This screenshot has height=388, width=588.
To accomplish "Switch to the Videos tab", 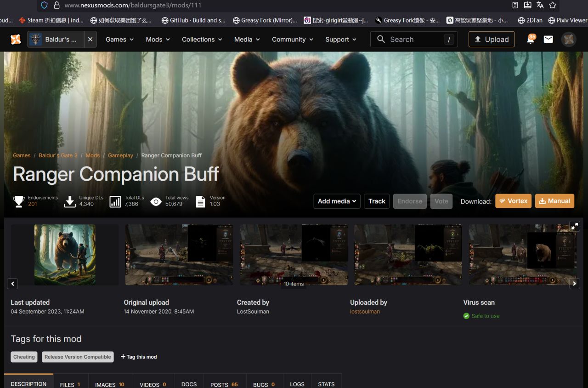I will 153,382.
